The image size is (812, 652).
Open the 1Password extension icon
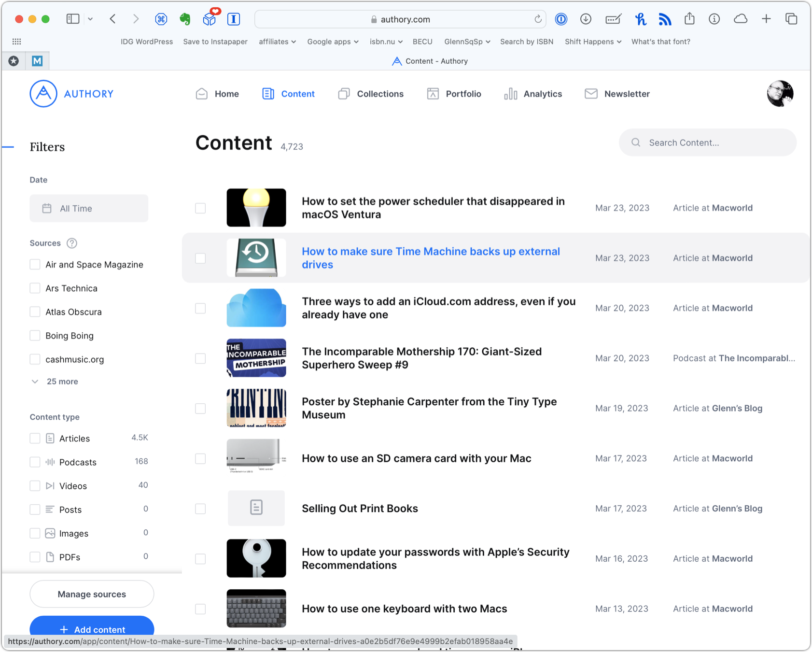tap(561, 19)
